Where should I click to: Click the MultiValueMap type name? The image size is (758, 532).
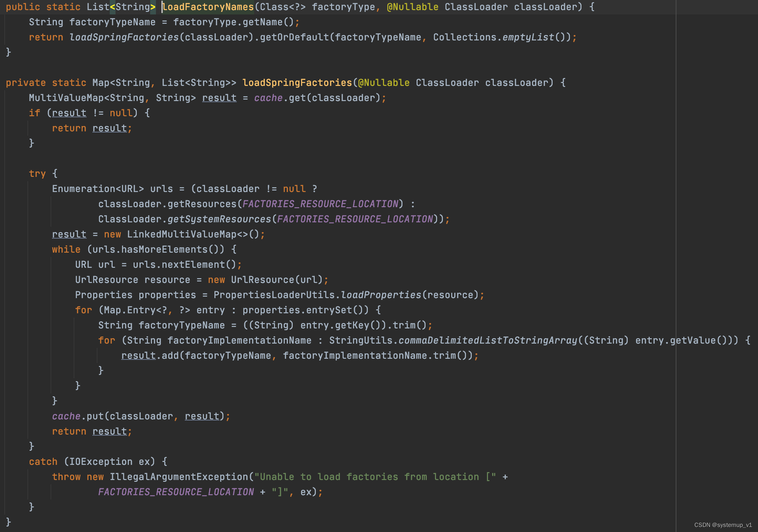pyautogui.click(x=66, y=98)
